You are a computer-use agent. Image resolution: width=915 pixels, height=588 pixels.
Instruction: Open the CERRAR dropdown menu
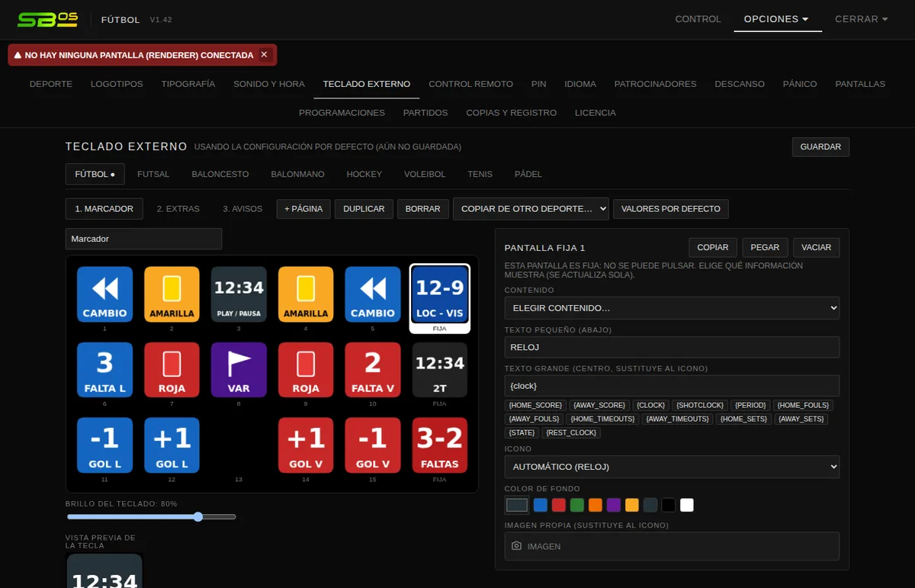(862, 19)
